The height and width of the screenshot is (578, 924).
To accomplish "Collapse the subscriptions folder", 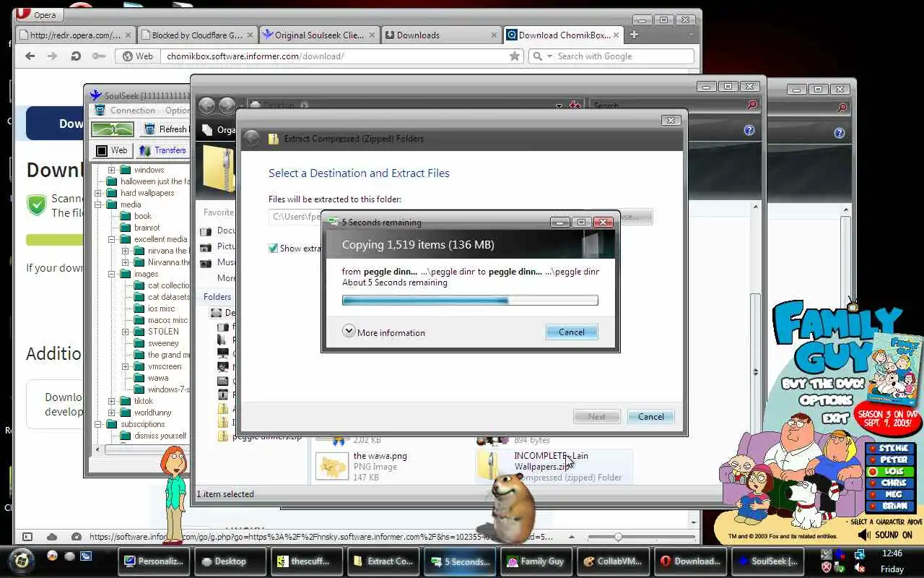I will 98,424.
